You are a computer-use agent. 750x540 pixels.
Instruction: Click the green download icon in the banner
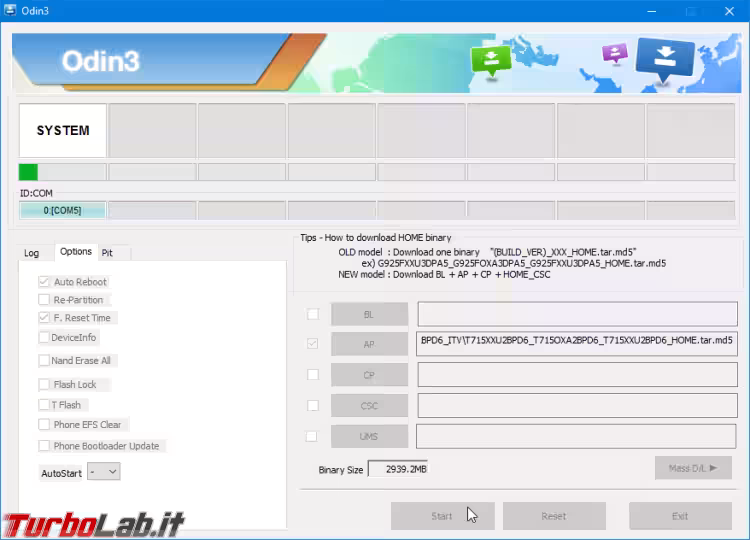pos(491,62)
